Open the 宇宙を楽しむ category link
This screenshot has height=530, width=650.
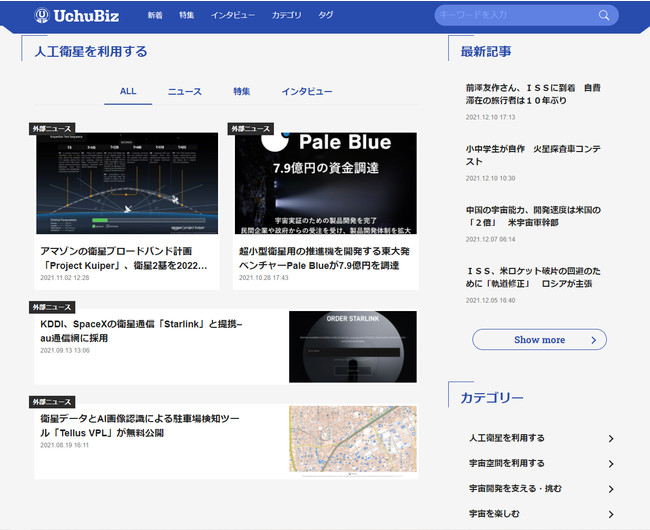coord(494,514)
